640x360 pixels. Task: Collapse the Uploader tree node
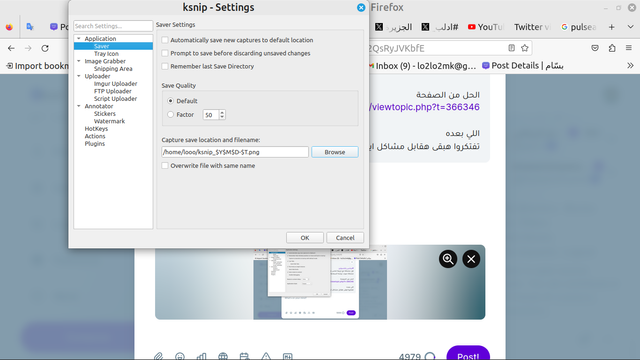coord(79,76)
